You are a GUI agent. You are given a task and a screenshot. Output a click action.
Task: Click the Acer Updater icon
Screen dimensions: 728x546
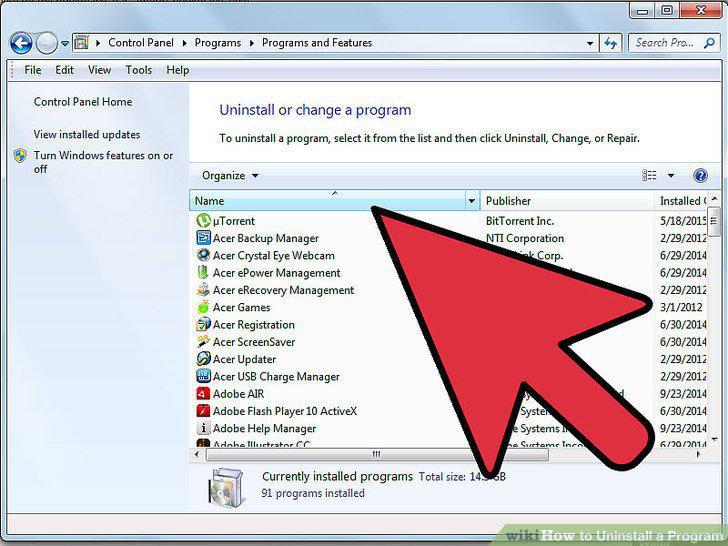pos(203,359)
